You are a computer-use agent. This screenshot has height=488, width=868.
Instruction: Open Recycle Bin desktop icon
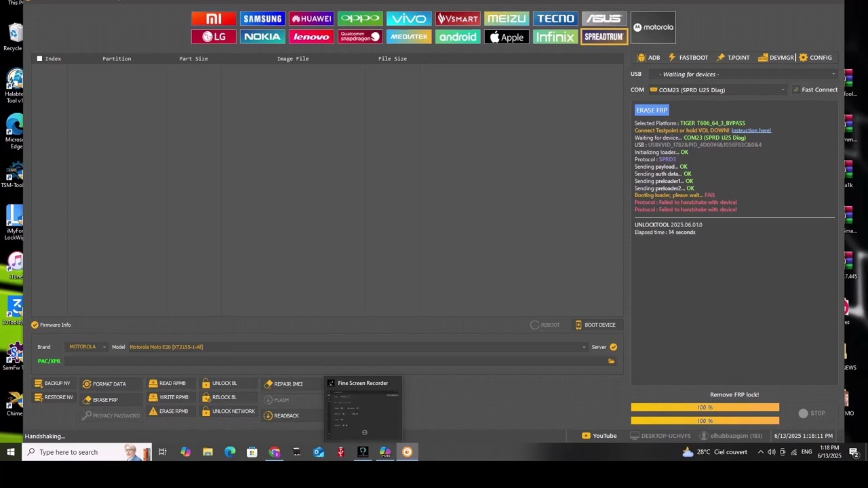pos(14,37)
